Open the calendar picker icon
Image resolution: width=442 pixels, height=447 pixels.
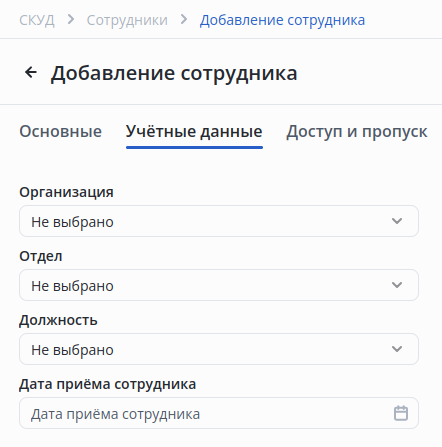401,413
